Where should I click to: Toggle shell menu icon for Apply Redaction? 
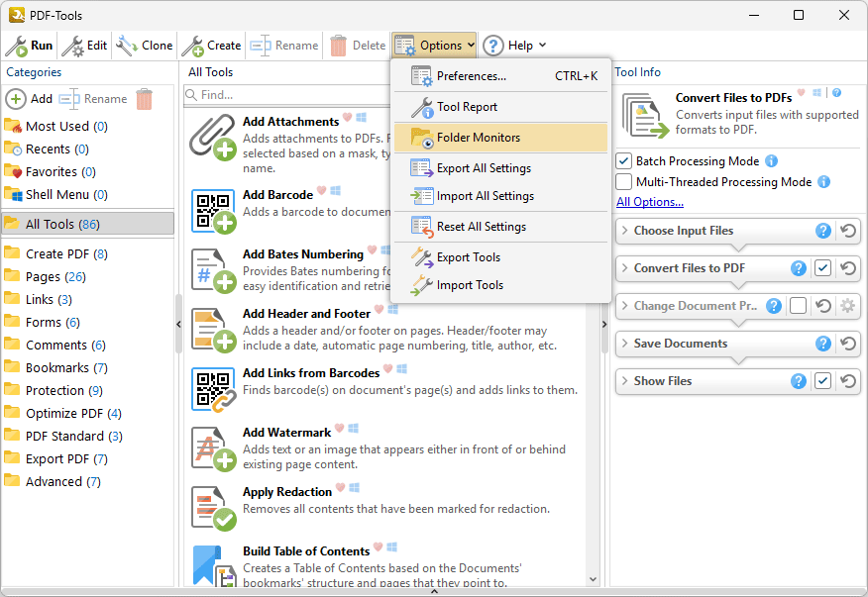[355, 487]
